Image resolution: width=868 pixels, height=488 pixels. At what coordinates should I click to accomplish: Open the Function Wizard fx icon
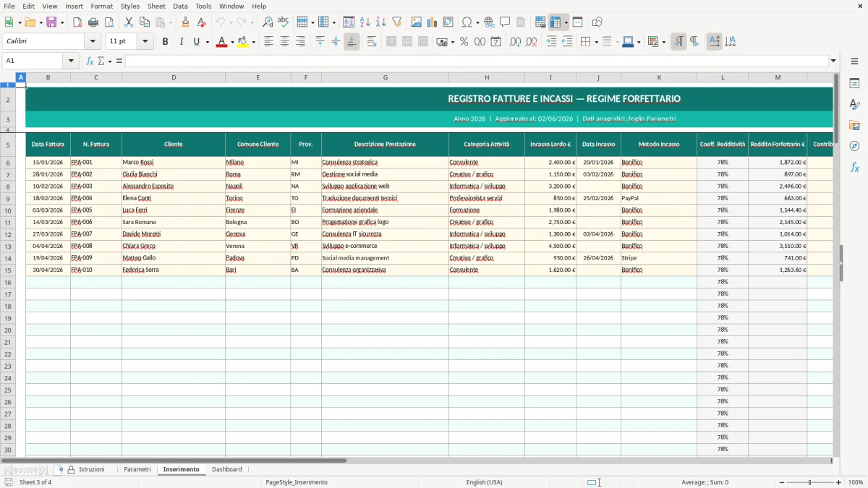90,61
